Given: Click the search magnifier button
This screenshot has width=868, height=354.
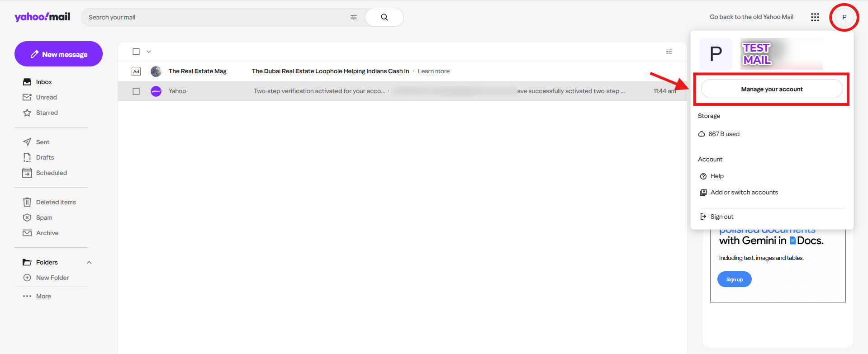Looking at the screenshot, I should [x=384, y=17].
